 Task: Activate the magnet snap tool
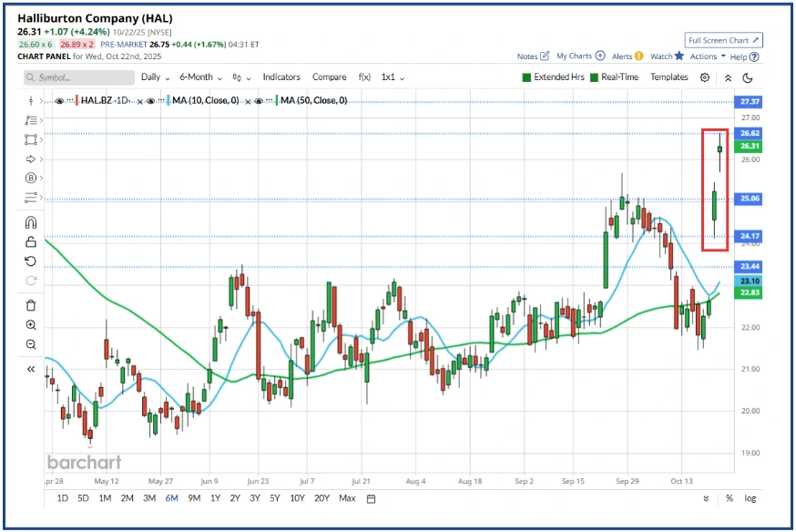31,222
